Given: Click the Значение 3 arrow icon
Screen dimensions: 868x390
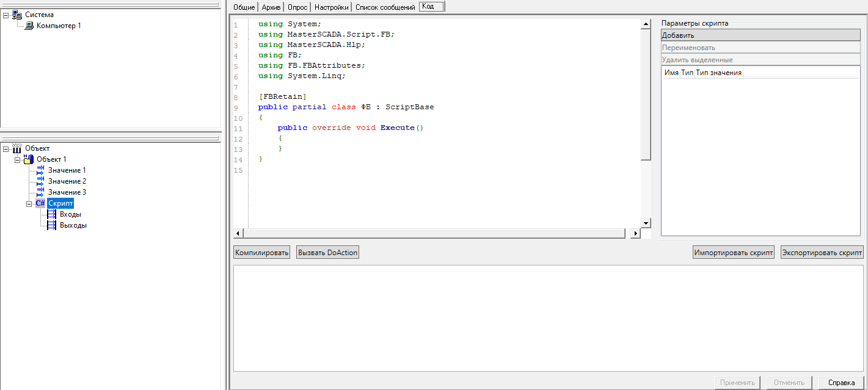Looking at the screenshot, I should pyautogui.click(x=40, y=192).
